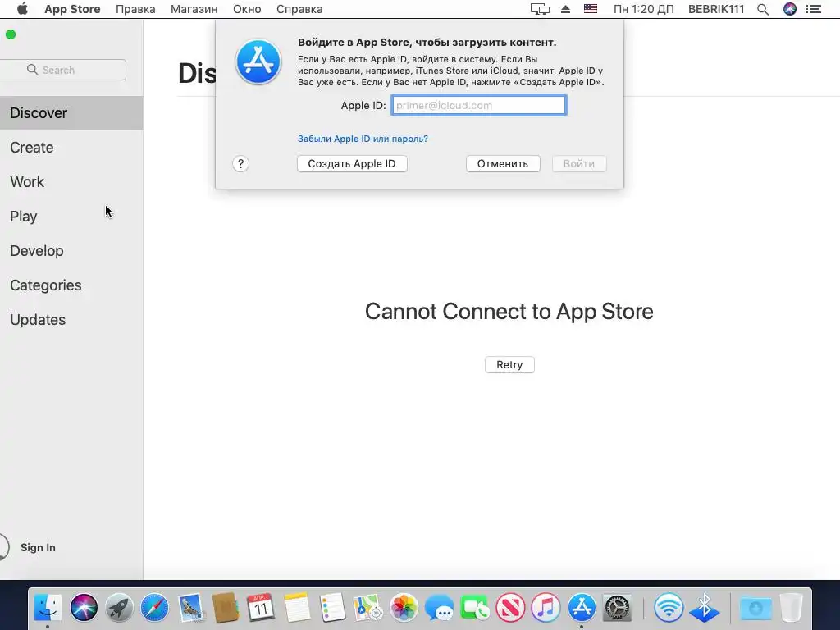Click the green window zoom button
The width and height of the screenshot is (840, 630).
point(11,34)
